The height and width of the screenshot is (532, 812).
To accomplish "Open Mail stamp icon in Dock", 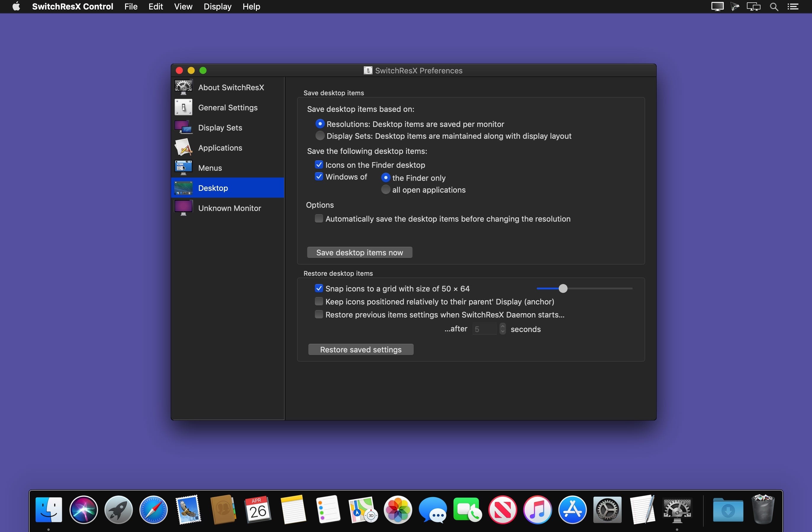I will click(188, 510).
